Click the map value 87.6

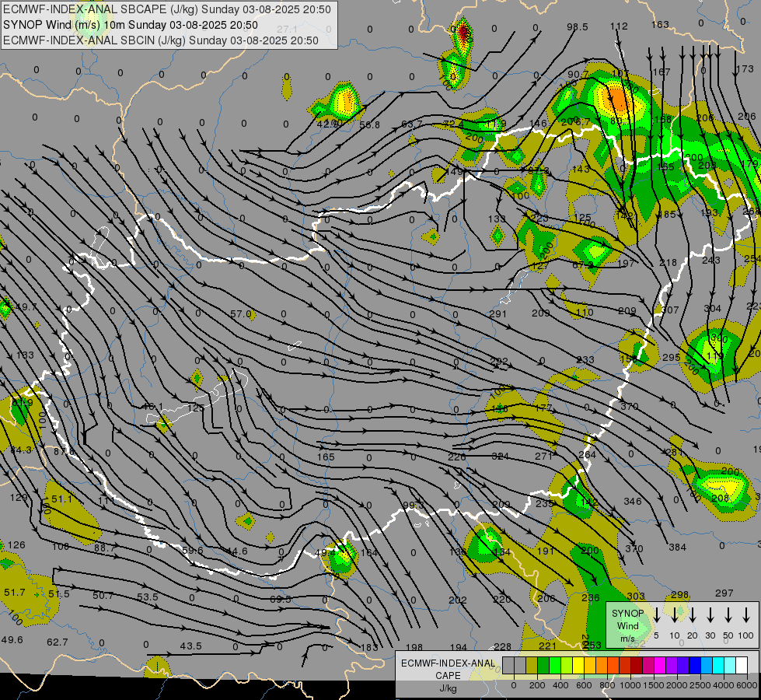pos(64,451)
